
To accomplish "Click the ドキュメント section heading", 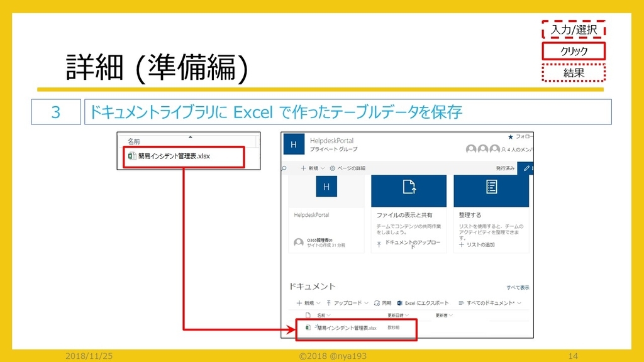I will 312,286.
